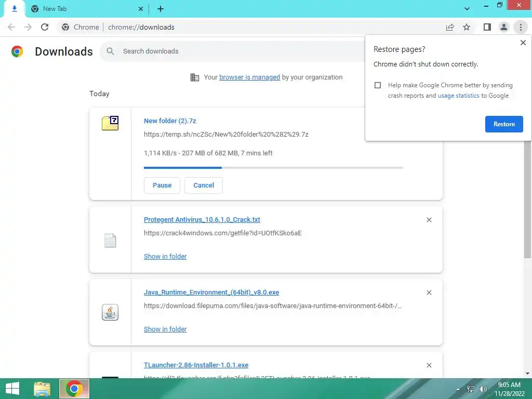The image size is (532, 399).
Task: Click the volume speaker tray icon
Action: [483, 389]
